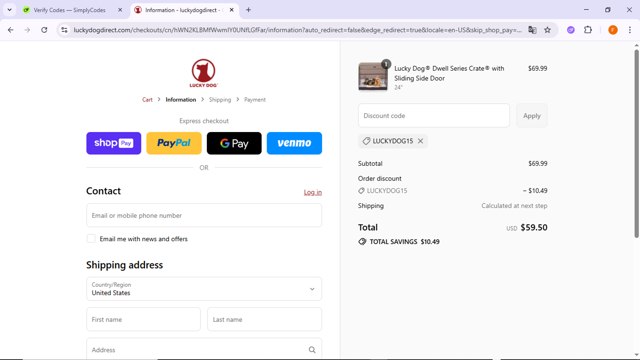Click the Shipping address heading

[124, 265]
